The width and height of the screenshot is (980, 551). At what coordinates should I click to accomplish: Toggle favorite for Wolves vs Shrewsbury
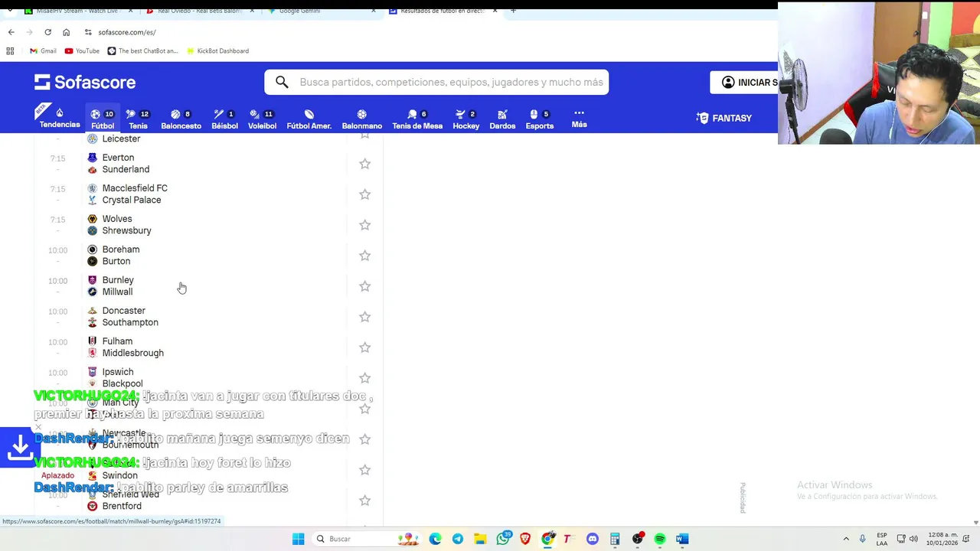364,225
